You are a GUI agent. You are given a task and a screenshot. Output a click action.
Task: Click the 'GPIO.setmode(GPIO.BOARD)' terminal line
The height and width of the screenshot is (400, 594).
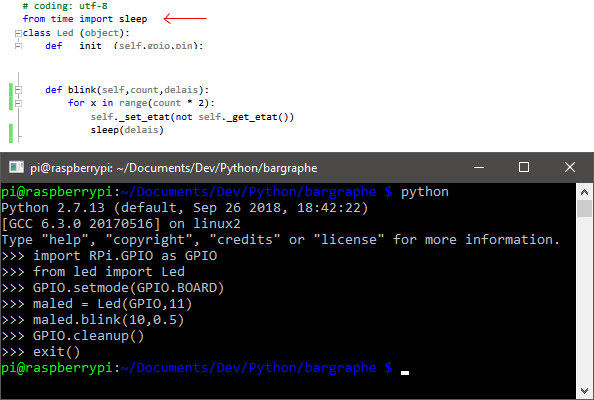(x=128, y=288)
